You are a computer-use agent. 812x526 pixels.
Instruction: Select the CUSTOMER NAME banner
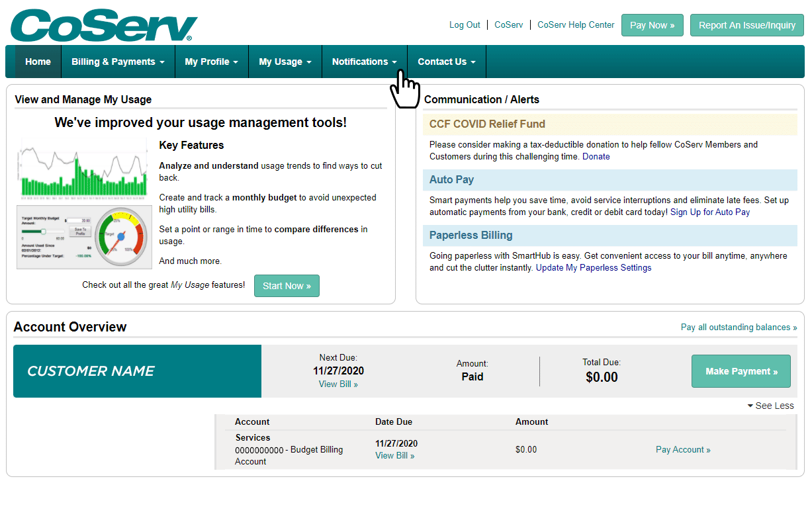[137, 371]
